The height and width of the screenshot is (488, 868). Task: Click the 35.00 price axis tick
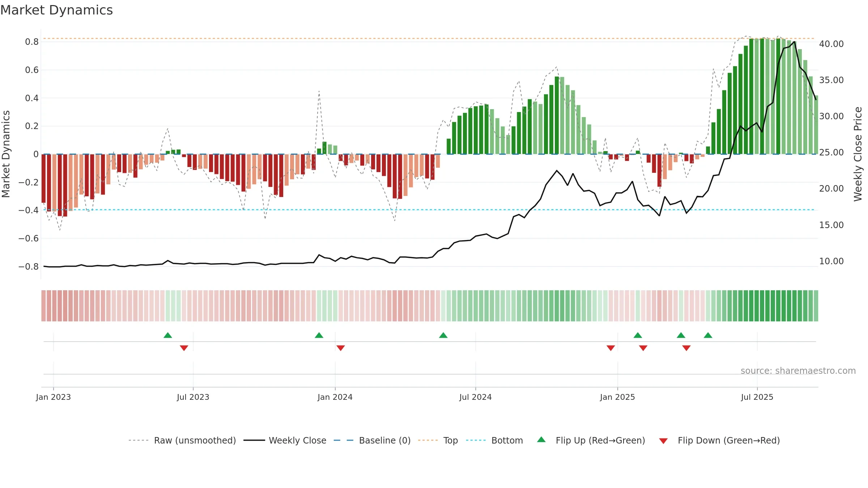click(831, 80)
